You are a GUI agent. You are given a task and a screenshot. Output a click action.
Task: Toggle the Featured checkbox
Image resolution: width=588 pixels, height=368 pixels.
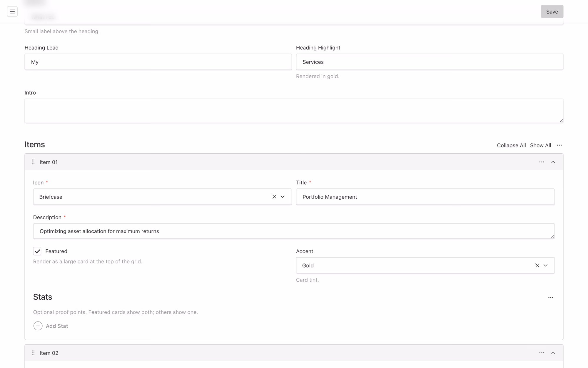tap(37, 251)
